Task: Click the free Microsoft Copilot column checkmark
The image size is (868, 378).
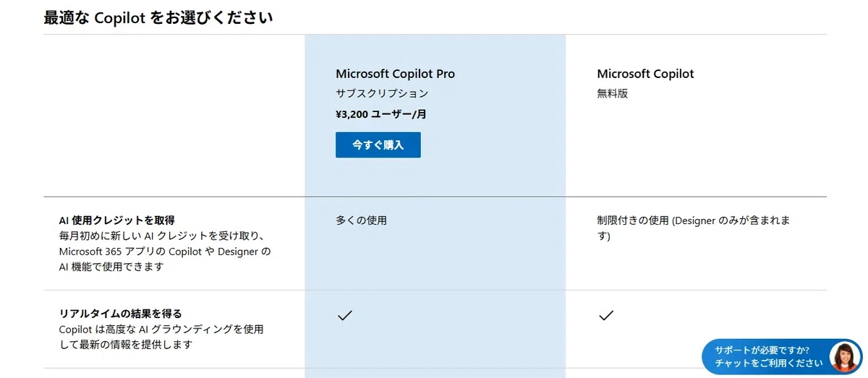Action: [606, 315]
